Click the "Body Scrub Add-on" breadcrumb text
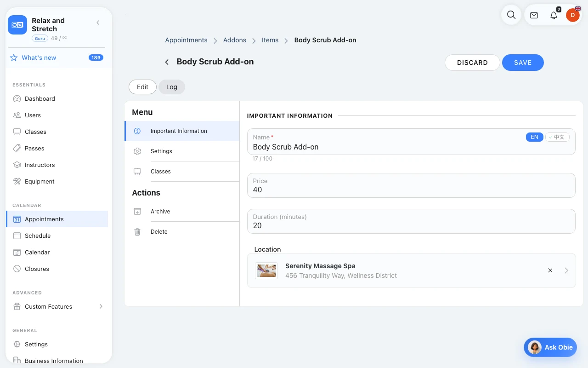 (325, 40)
